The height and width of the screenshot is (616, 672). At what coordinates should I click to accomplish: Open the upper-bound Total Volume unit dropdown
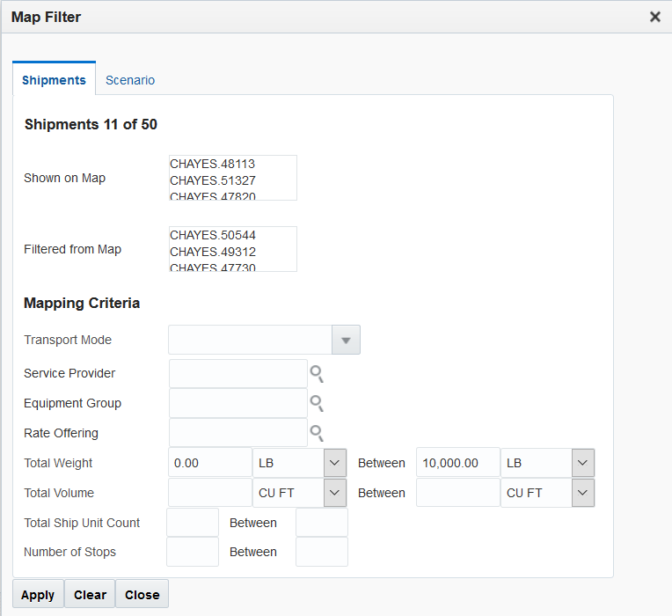(x=582, y=493)
